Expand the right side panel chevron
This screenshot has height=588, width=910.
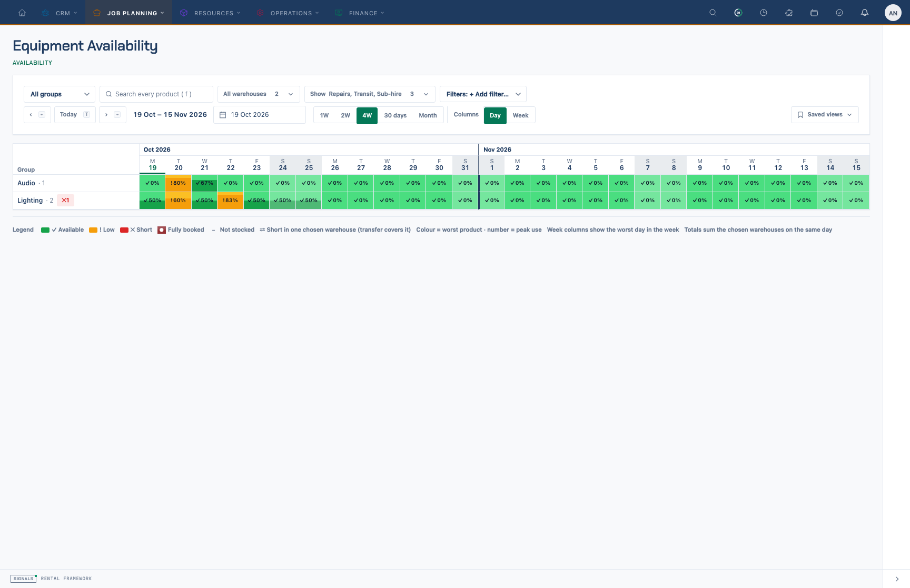(897, 579)
